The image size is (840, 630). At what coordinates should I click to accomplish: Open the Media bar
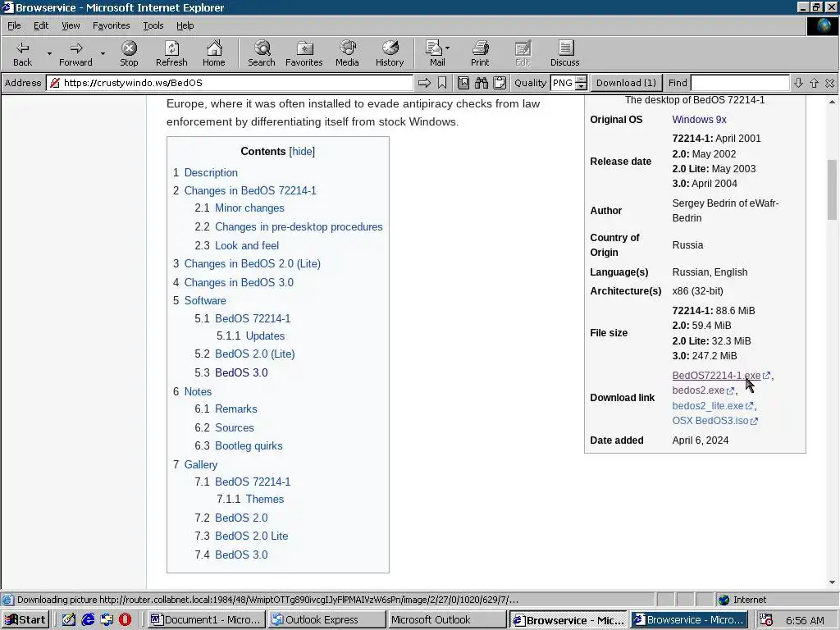pyautogui.click(x=347, y=53)
